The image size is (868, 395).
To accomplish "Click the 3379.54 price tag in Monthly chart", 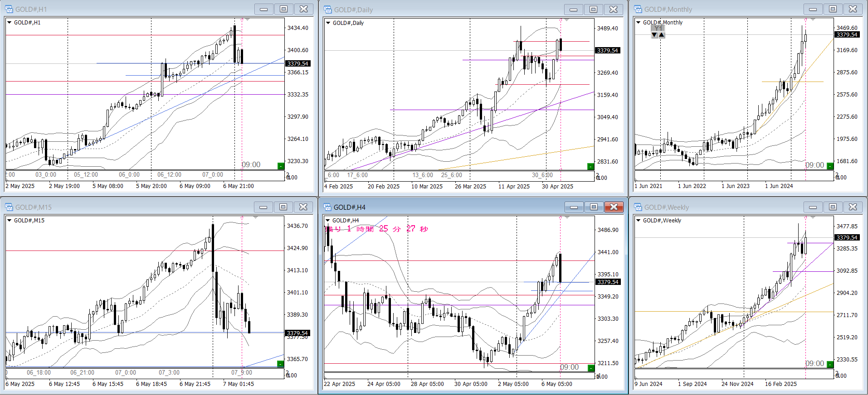I will 847,35.
